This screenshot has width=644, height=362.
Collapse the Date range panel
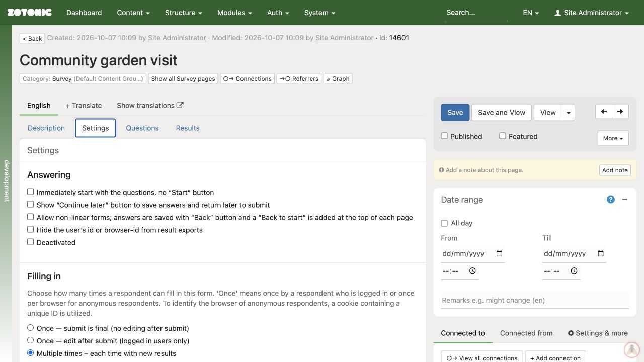(625, 200)
